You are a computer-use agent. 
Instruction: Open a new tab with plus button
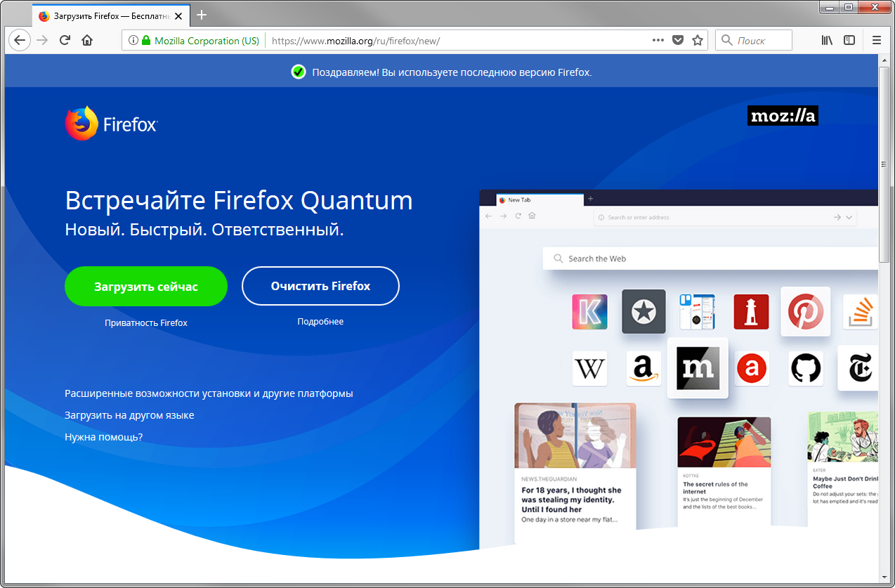click(x=202, y=15)
